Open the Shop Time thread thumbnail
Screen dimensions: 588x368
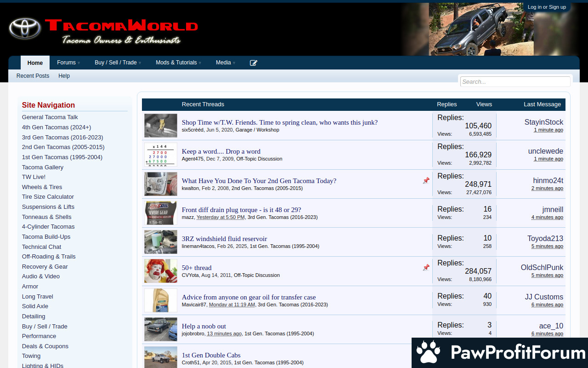pos(161,126)
